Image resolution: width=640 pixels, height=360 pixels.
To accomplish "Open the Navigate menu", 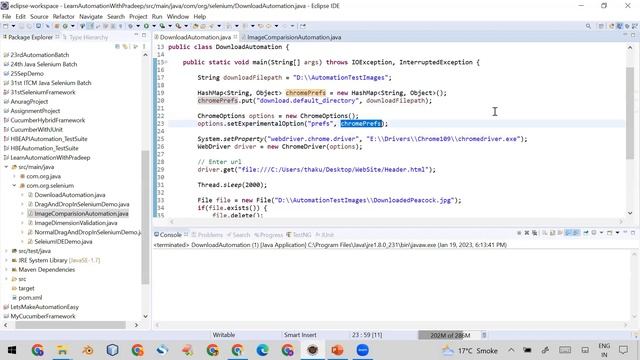I will 91,16.
